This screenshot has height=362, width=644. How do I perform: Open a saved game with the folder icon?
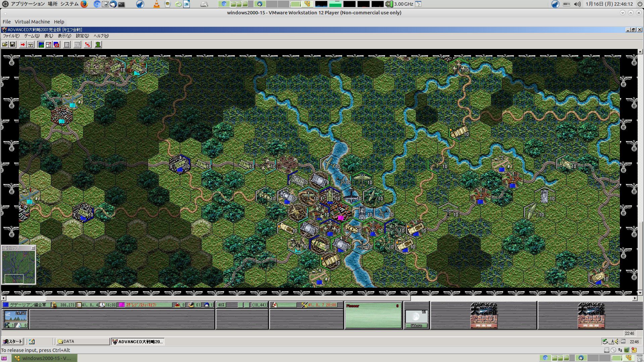point(5,45)
